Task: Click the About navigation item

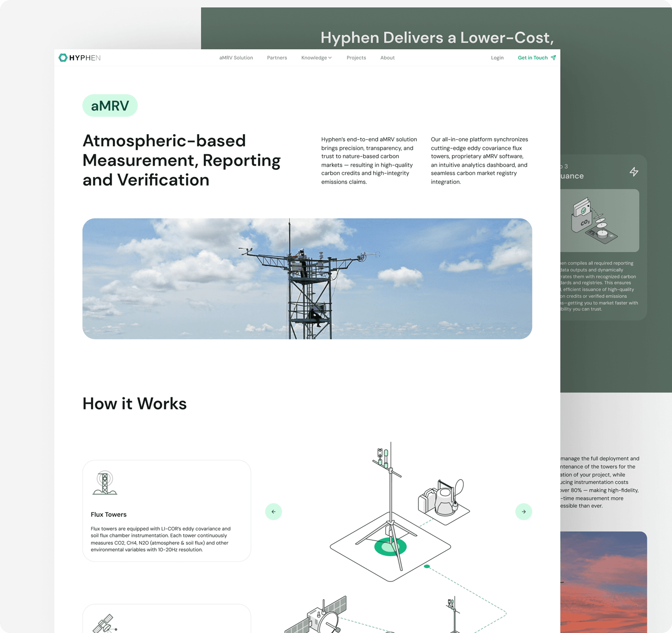Action: [387, 57]
